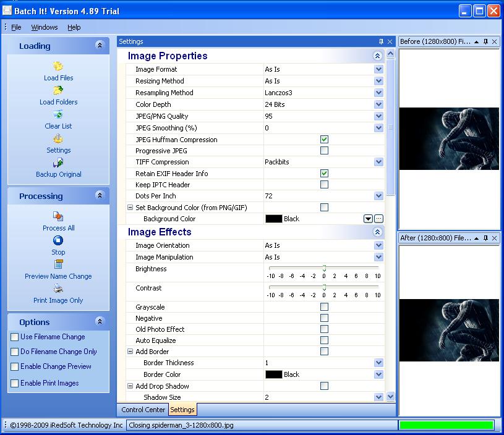Open the Resizing Method dropdown
This screenshot has height=435, width=504.
click(379, 81)
